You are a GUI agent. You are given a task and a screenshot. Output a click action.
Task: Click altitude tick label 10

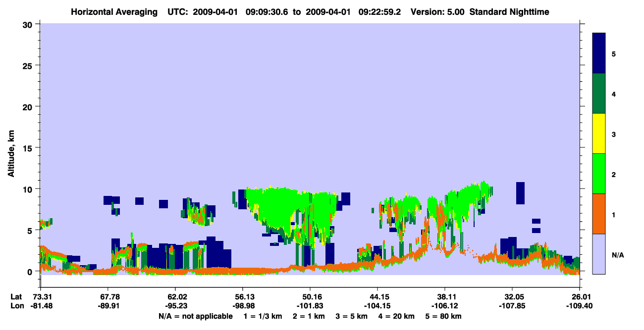coord(29,189)
